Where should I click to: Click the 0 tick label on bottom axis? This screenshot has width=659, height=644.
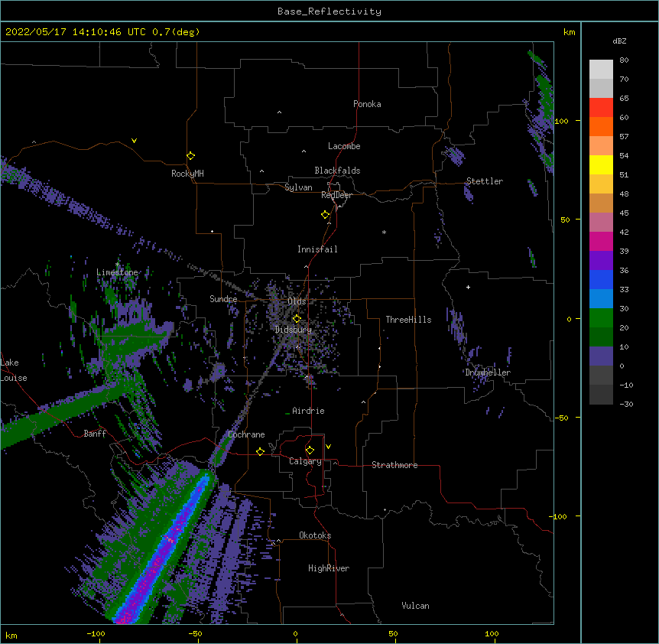point(295,634)
